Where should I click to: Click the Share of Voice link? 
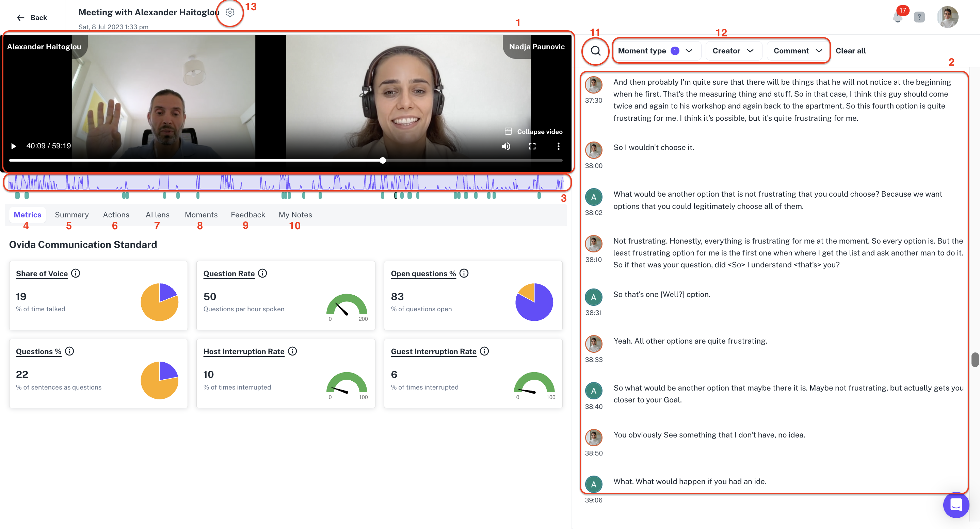(x=42, y=274)
